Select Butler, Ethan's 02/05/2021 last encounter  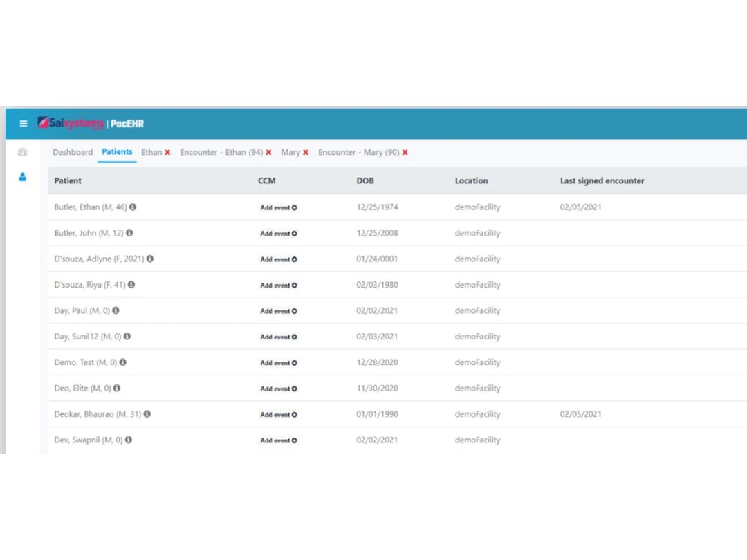click(x=581, y=207)
